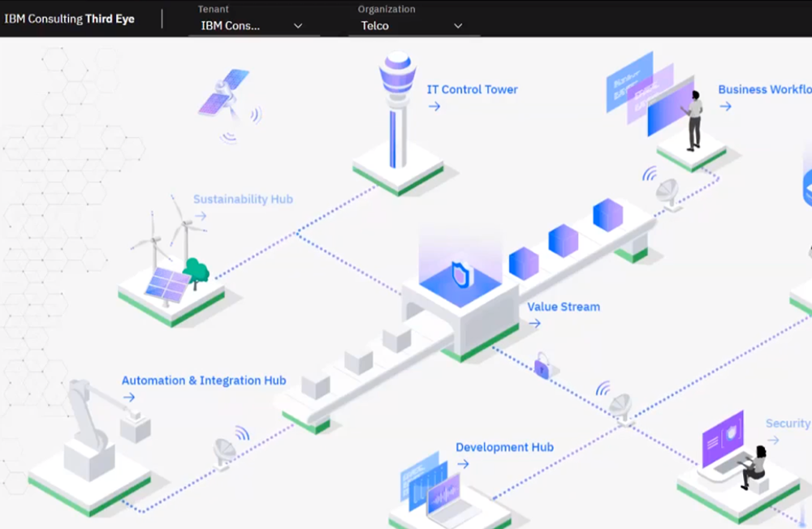Select the wind turbines and solar panel illustration
The image size is (812, 529).
click(x=171, y=261)
